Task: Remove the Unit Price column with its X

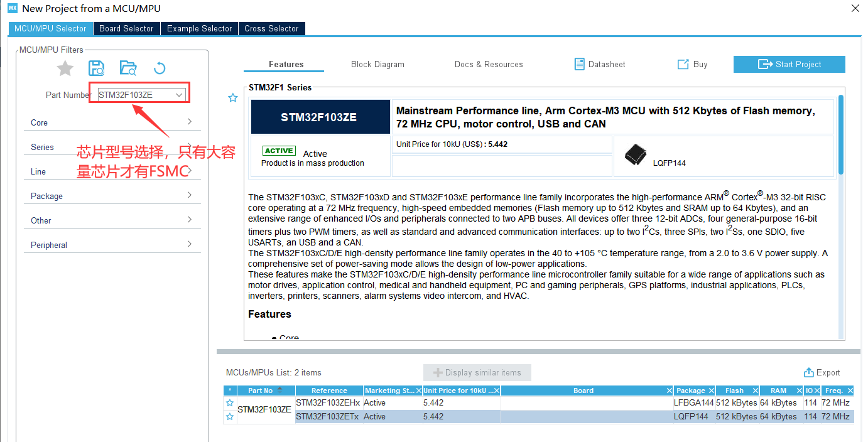Action: pos(497,391)
